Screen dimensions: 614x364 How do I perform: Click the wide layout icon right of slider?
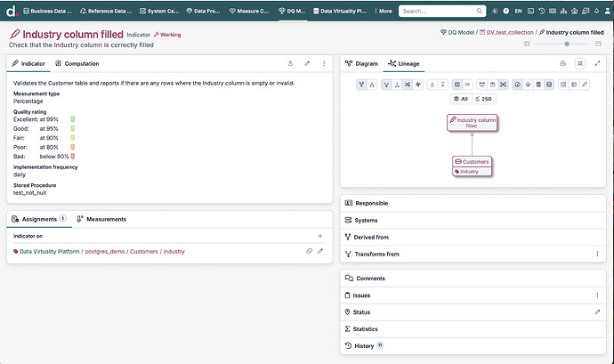[x=598, y=44]
